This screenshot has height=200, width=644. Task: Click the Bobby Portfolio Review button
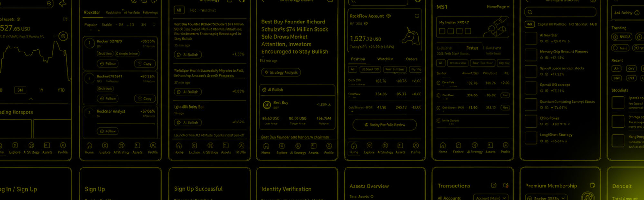[x=384, y=125]
